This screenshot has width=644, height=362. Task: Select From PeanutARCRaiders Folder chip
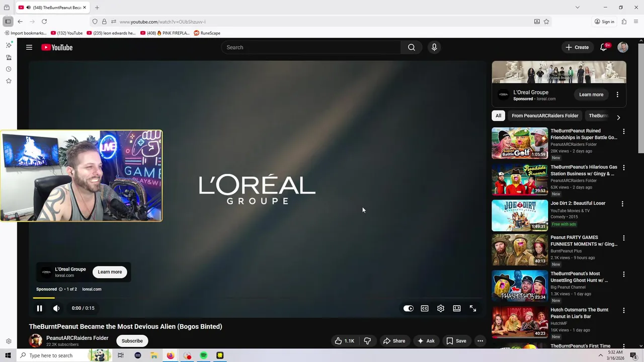coord(545,116)
